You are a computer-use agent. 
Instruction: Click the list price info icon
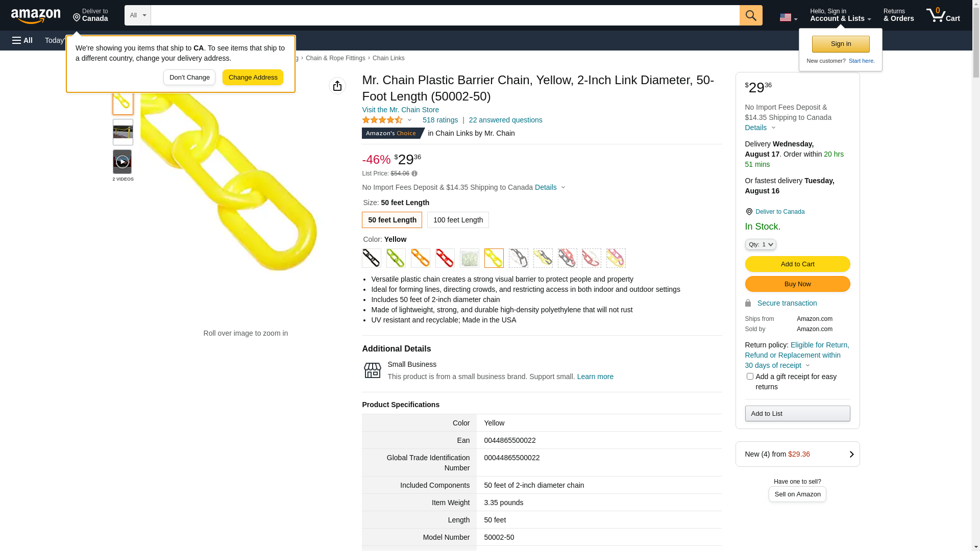point(414,174)
